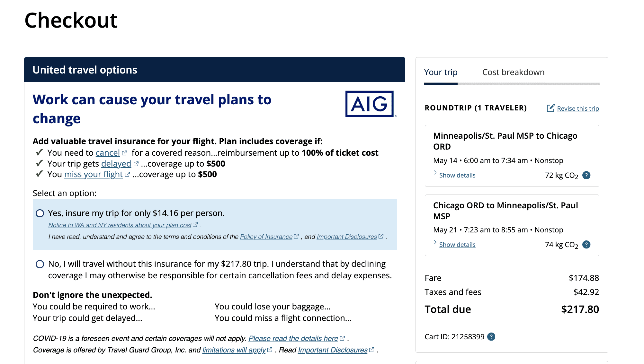Open CO2 help icon for the ORD-MSP flight
The image size is (644, 364).
(586, 244)
